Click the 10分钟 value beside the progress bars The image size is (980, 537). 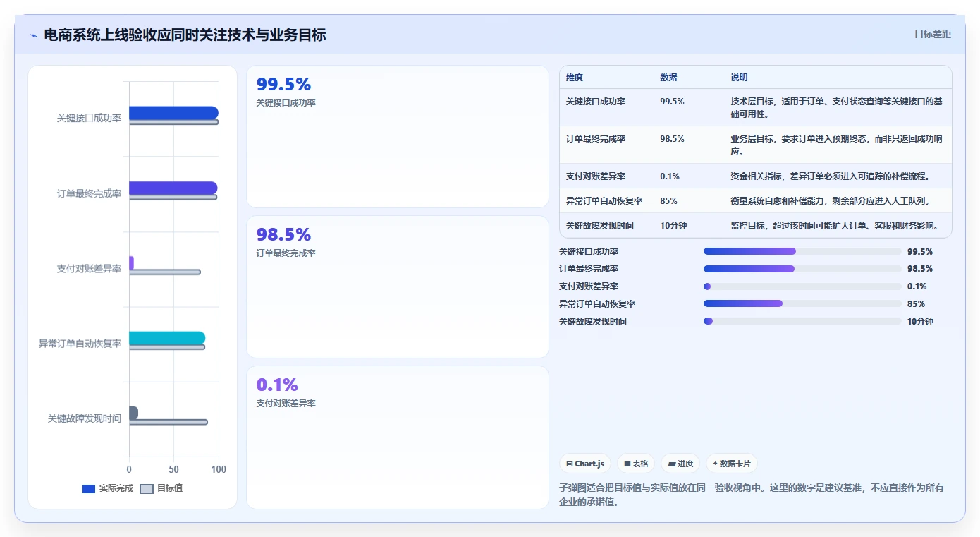tap(920, 322)
